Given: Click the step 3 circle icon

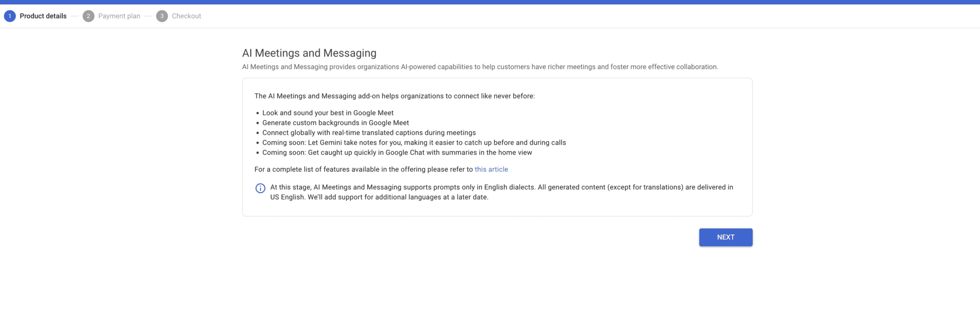Looking at the screenshot, I should pyautogui.click(x=162, y=16).
